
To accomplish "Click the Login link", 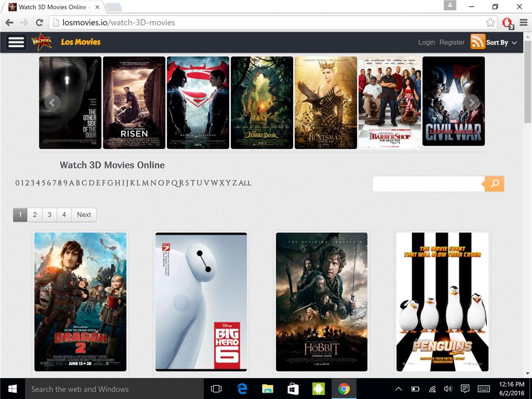I will pyautogui.click(x=427, y=42).
